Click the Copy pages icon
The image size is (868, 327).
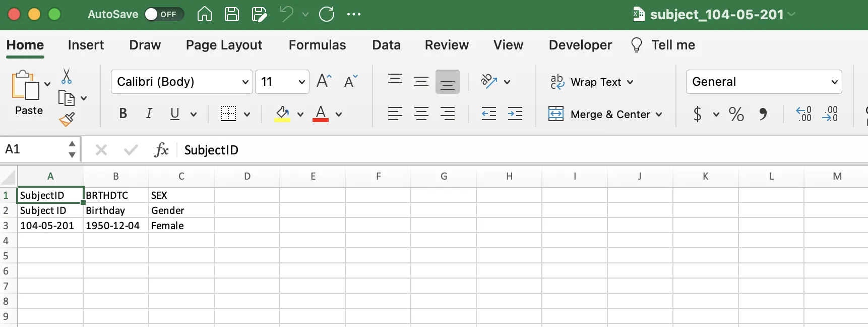tap(66, 98)
